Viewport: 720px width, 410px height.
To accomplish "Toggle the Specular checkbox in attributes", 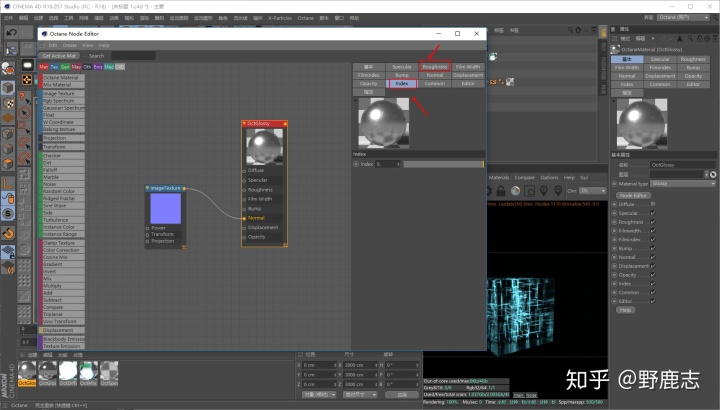I will coord(653,213).
